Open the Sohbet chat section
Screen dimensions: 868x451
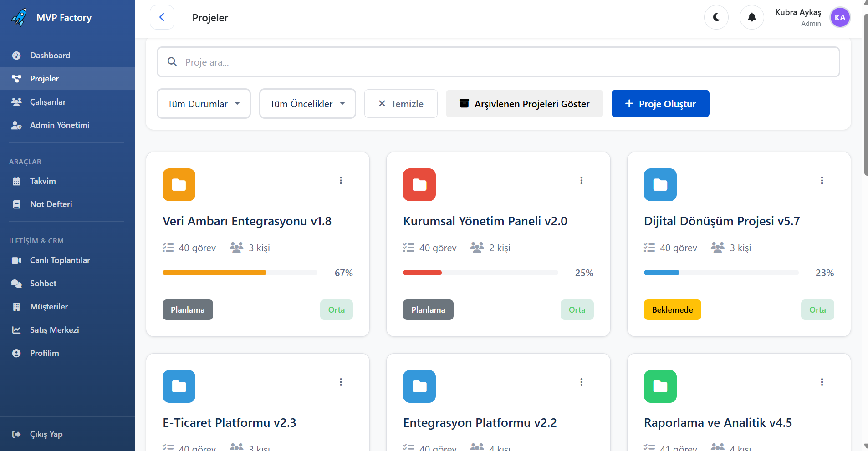[43, 283]
